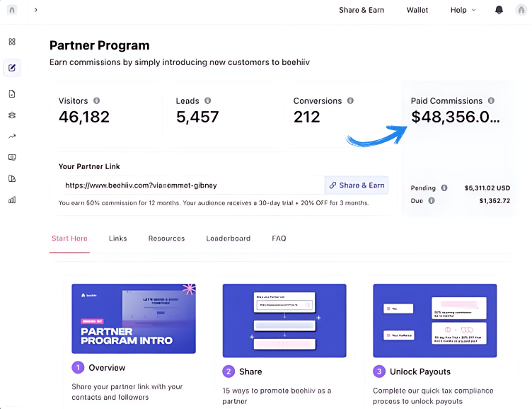Click the audience icon in the sidebar

click(x=12, y=115)
